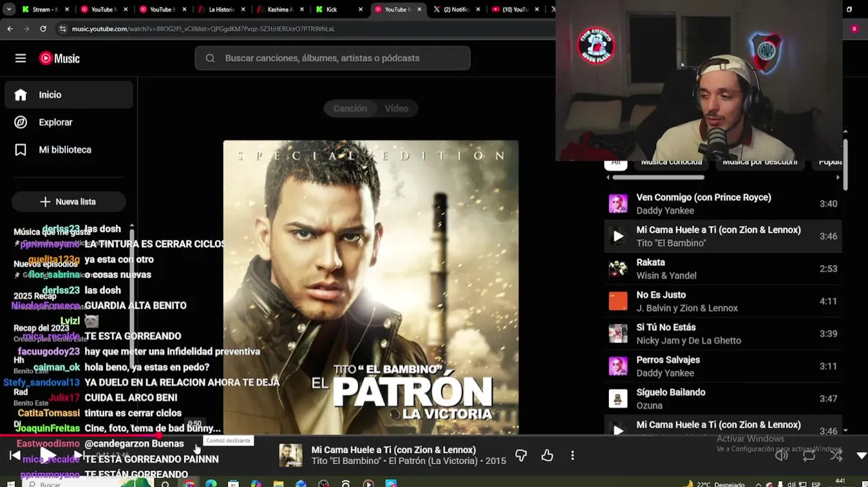The image size is (868, 487).
Task: Click the magnifier icon in search bar
Action: 210,58
